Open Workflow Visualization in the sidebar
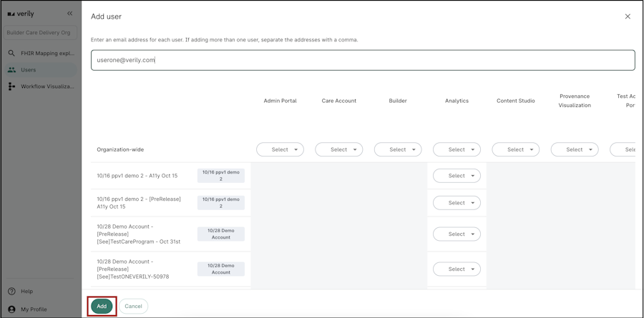 [47, 86]
